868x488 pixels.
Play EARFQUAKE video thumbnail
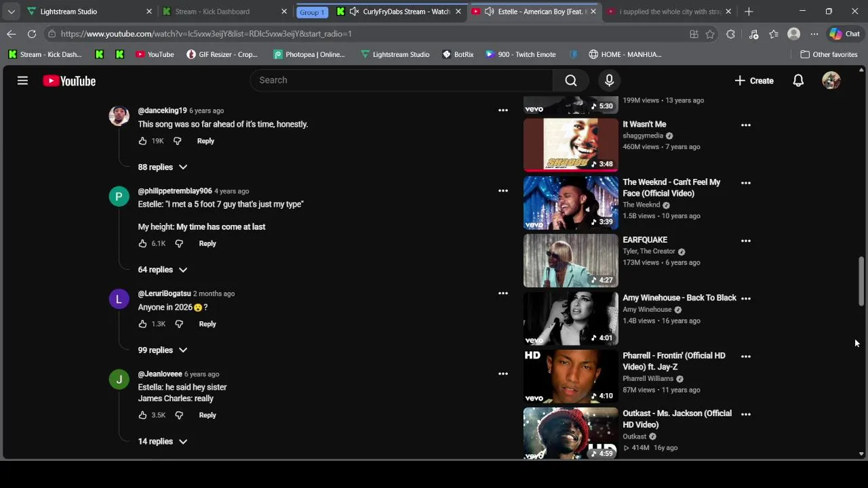[x=571, y=260]
